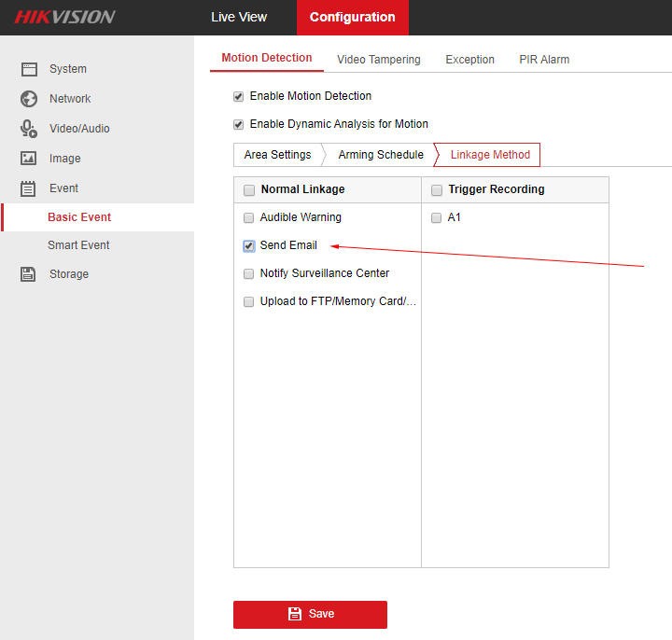
Task: Enable the Audible Warning checkbox
Action: point(249,218)
